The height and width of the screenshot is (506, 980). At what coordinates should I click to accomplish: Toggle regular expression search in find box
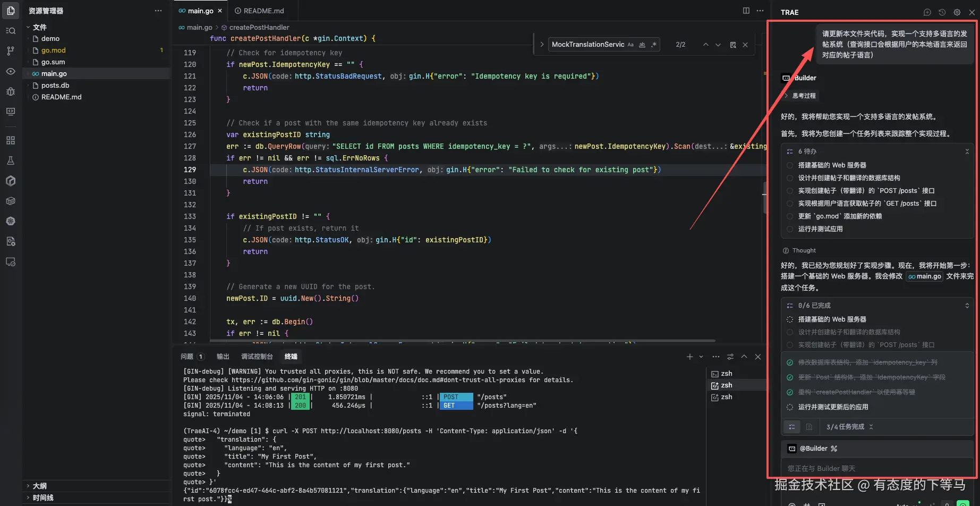[x=654, y=45]
